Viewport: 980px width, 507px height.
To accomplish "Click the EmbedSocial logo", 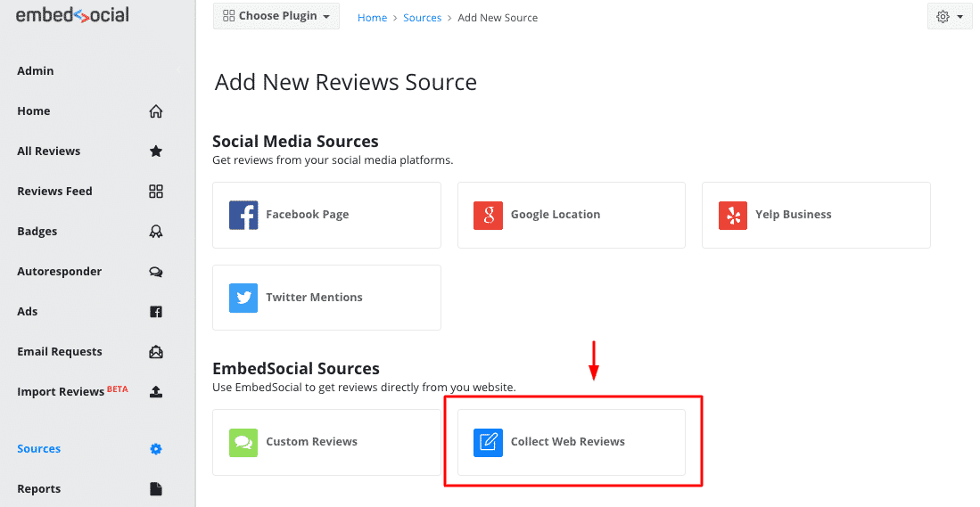I will coord(72,15).
